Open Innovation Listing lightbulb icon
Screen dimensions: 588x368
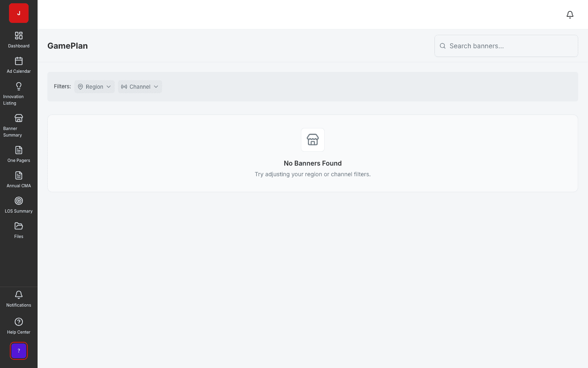coord(19,86)
